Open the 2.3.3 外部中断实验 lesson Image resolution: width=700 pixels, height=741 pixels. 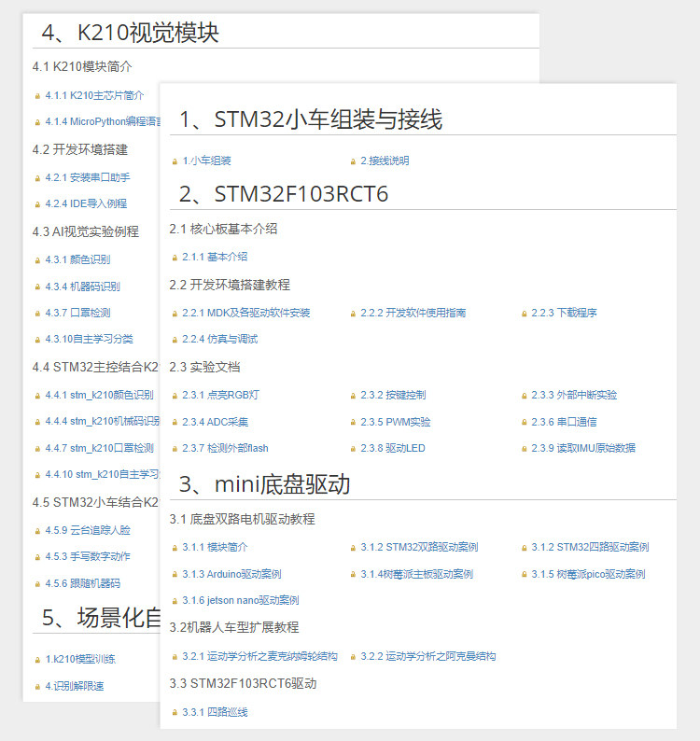[574, 395]
